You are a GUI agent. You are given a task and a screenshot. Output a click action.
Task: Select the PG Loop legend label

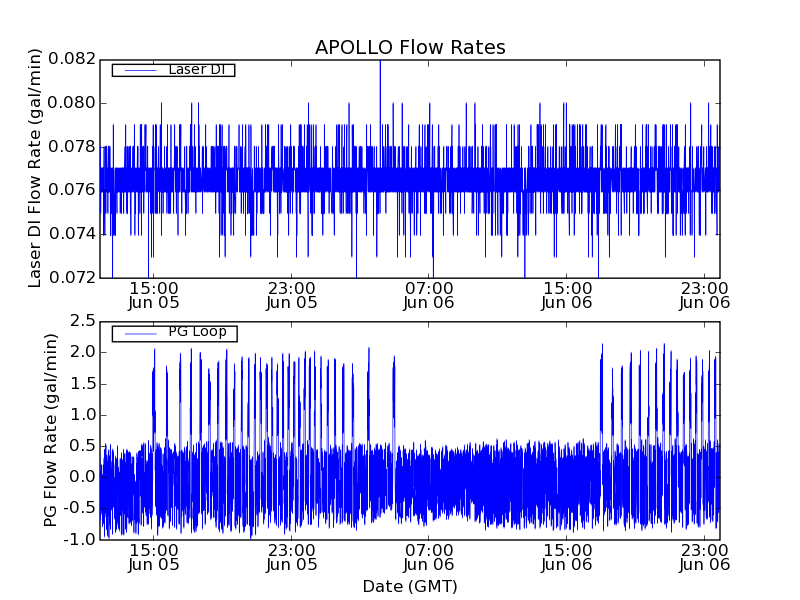click(197, 332)
